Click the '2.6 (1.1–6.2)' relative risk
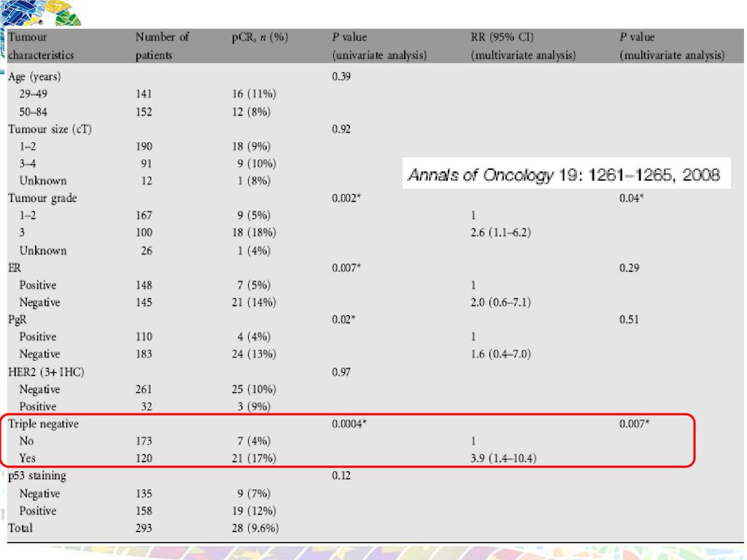The height and width of the screenshot is (560, 747). tap(500, 233)
